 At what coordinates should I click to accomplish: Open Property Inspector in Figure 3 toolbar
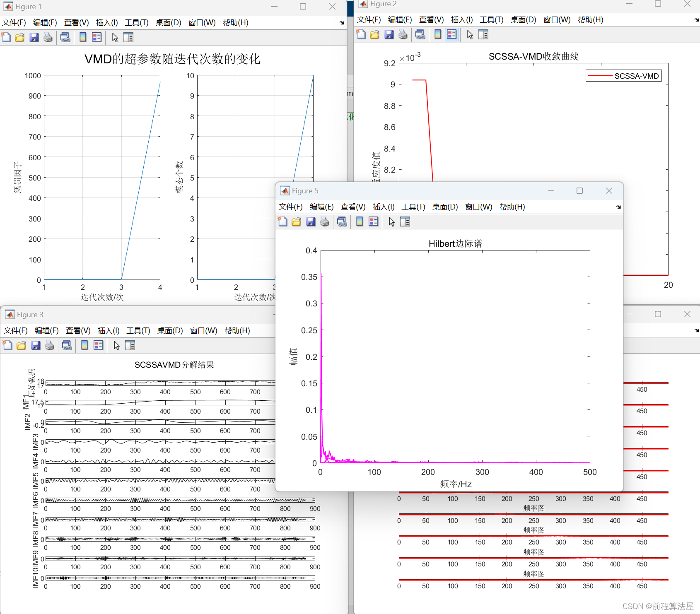click(x=130, y=346)
